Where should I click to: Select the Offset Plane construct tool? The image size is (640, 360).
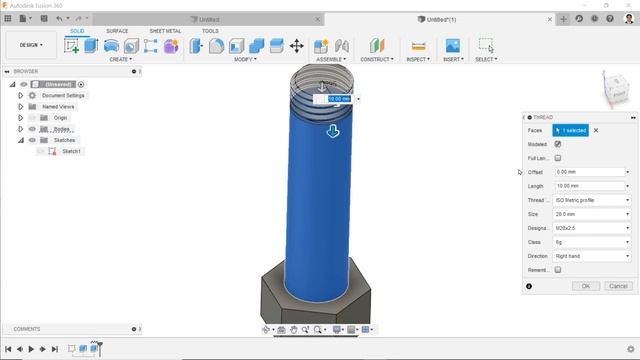[x=377, y=46]
